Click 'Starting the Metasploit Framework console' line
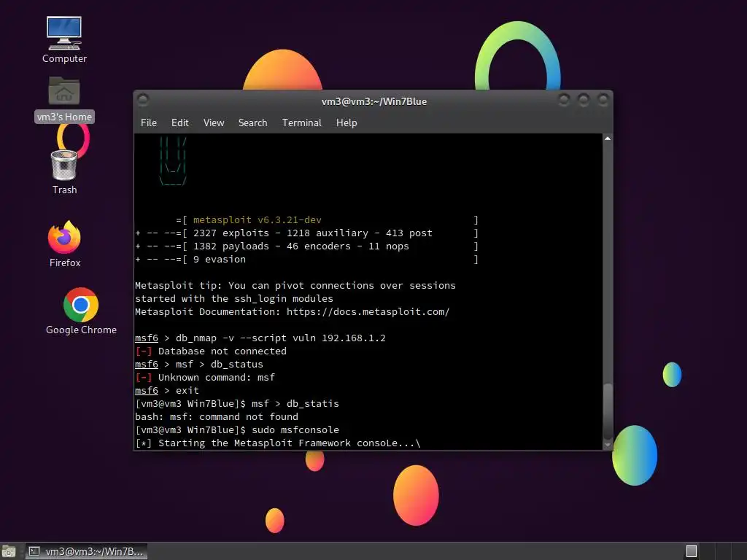Screen dimensions: 747x560 (278, 443)
